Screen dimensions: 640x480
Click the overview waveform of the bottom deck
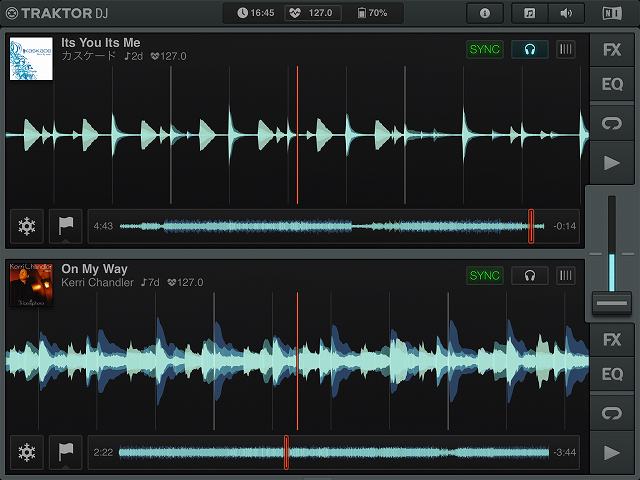click(334, 452)
